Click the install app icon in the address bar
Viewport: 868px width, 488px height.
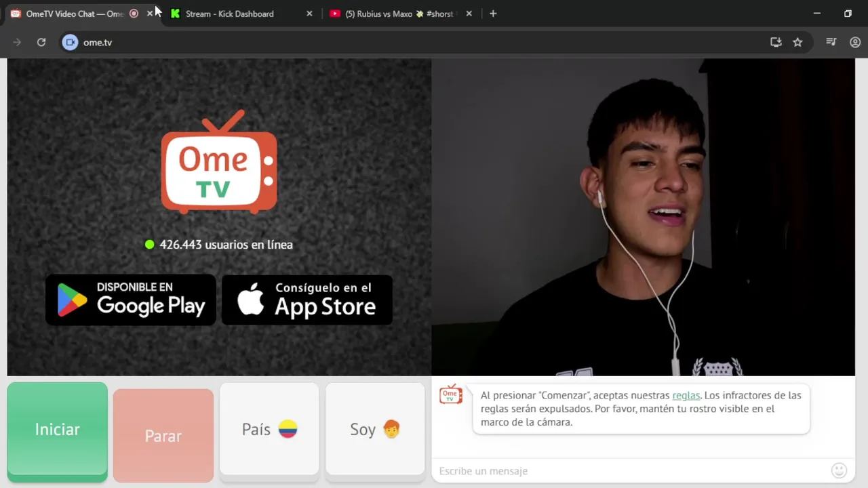click(x=776, y=42)
